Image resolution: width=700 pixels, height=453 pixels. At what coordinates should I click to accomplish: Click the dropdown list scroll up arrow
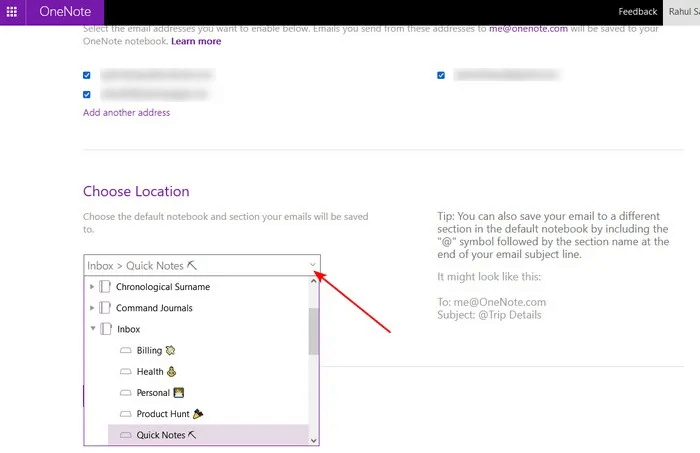click(313, 281)
